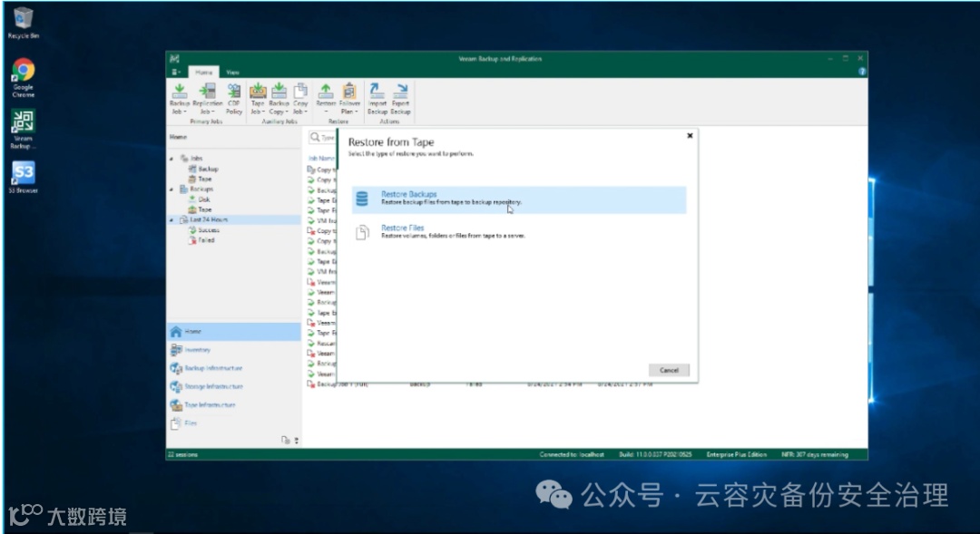Click Cancel in Restore from Tape dialog
980x534 pixels.
click(669, 371)
